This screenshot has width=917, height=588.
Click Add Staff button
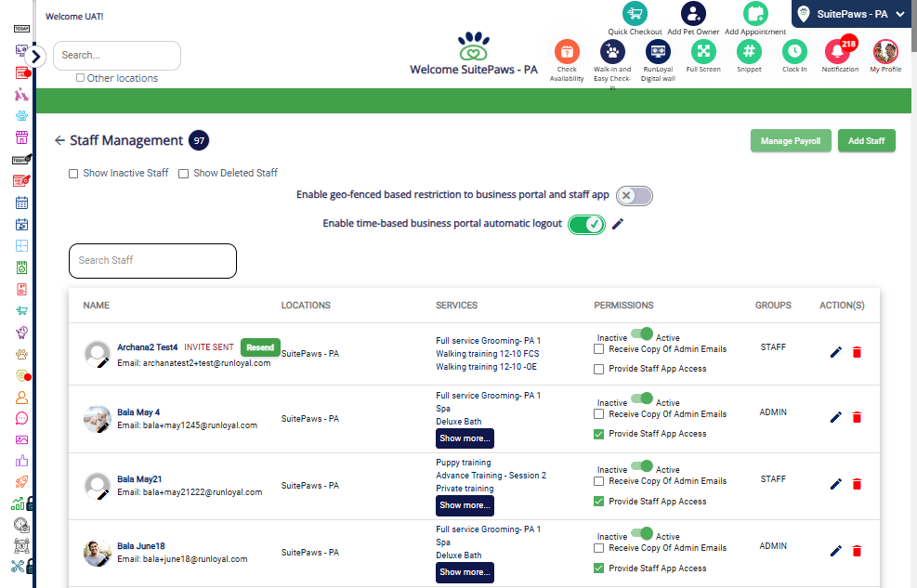point(866,141)
